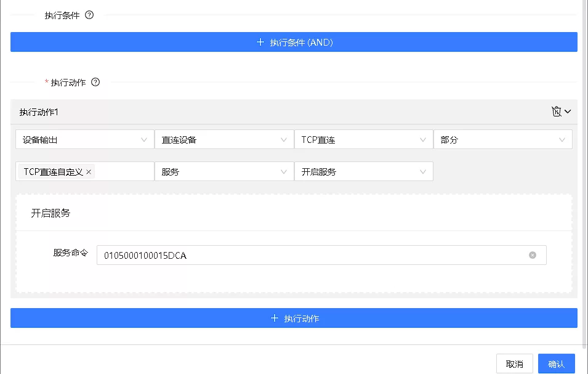Open the 直连设备 dropdown
Viewport: 588px width, 374px height.
tap(224, 140)
